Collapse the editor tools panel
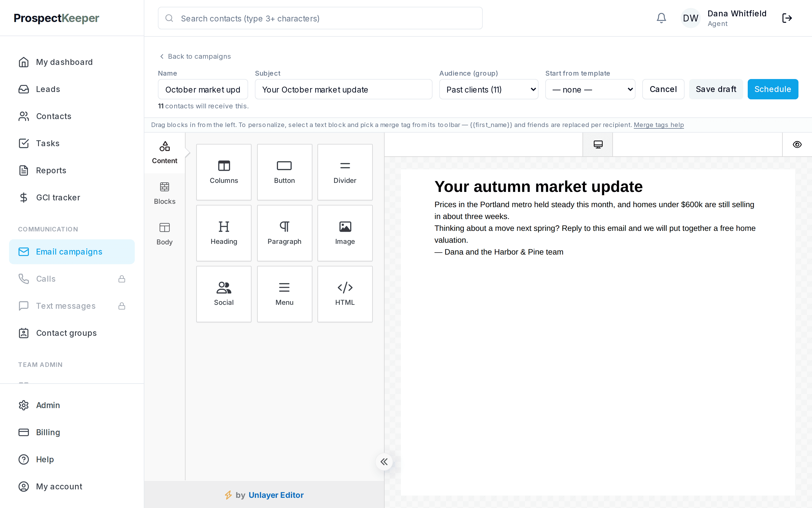Image resolution: width=812 pixels, height=508 pixels. [384, 462]
